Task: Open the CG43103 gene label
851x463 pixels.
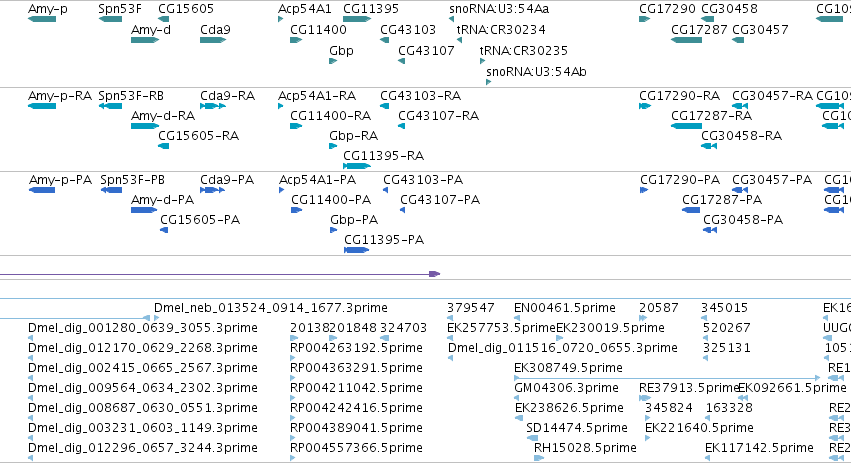Action: click(x=408, y=30)
